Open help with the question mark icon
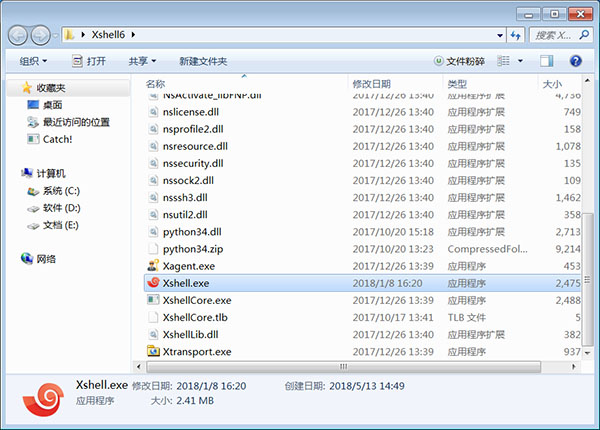Screen dimensions: 600x430 click(576, 61)
